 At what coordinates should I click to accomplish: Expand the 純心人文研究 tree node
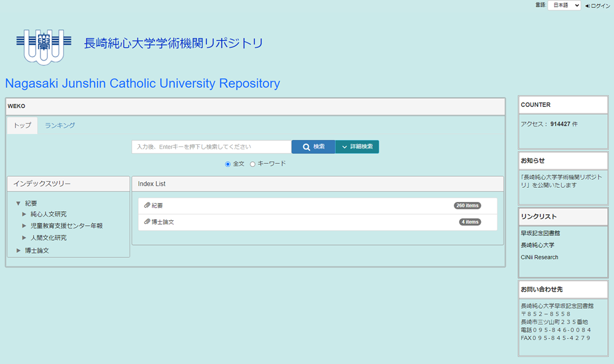[24, 214]
